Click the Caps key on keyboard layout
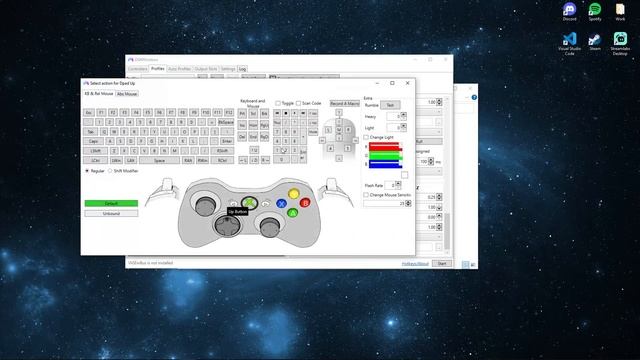The width and height of the screenshot is (640, 360). (x=93, y=141)
